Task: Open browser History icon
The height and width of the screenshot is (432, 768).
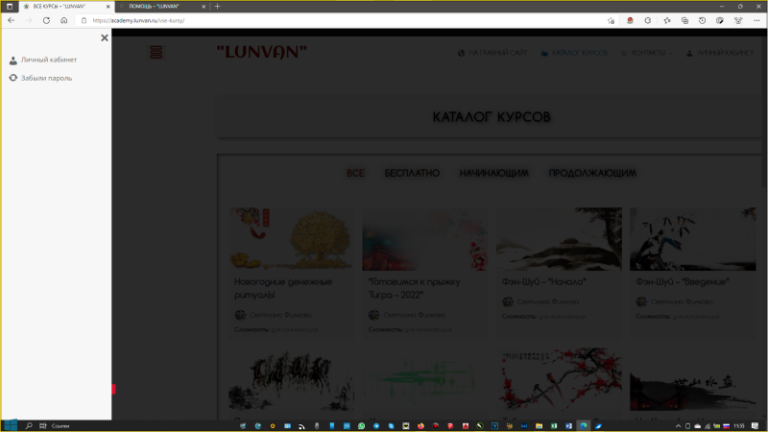Action: click(x=702, y=21)
